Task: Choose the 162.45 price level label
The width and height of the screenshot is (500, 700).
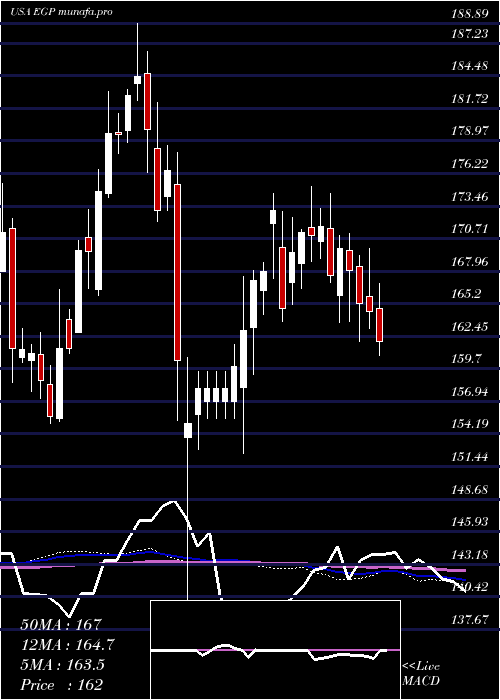Action: click(x=469, y=327)
